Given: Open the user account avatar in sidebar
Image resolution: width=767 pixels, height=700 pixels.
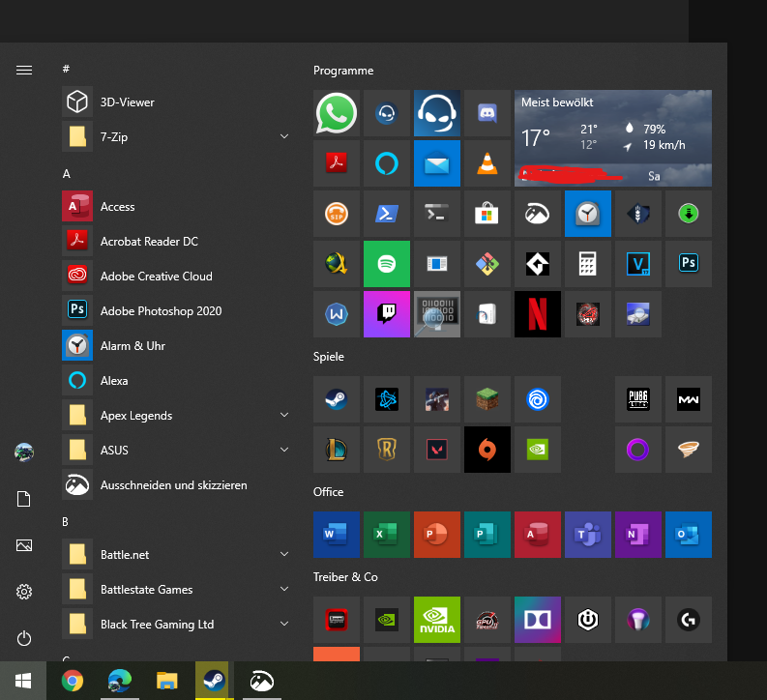Looking at the screenshot, I should pyautogui.click(x=24, y=452).
